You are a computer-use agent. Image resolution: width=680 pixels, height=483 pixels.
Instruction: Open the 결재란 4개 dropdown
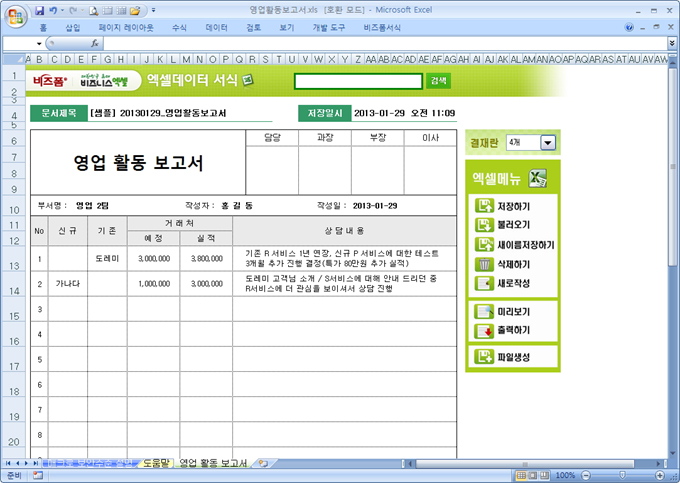[x=548, y=143]
